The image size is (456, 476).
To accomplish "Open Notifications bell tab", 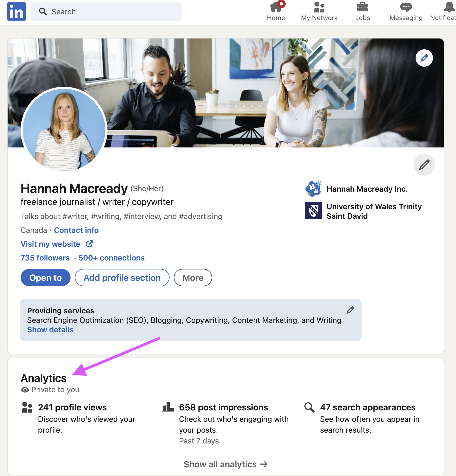I will pyautogui.click(x=443, y=11).
